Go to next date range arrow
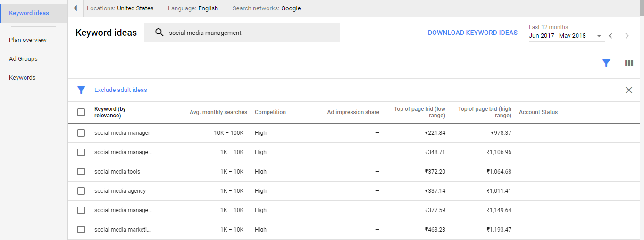Screen dimensions: 644x240 627,36
